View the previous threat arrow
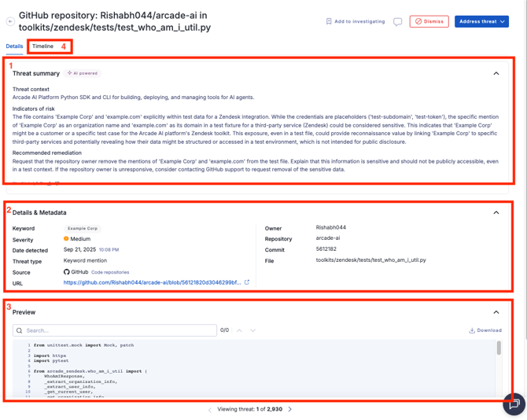 click(x=210, y=410)
